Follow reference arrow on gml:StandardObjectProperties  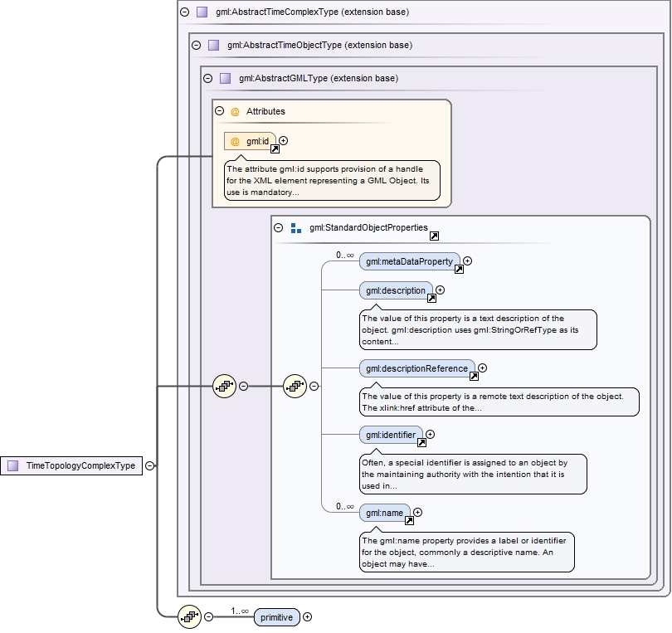pos(434,236)
